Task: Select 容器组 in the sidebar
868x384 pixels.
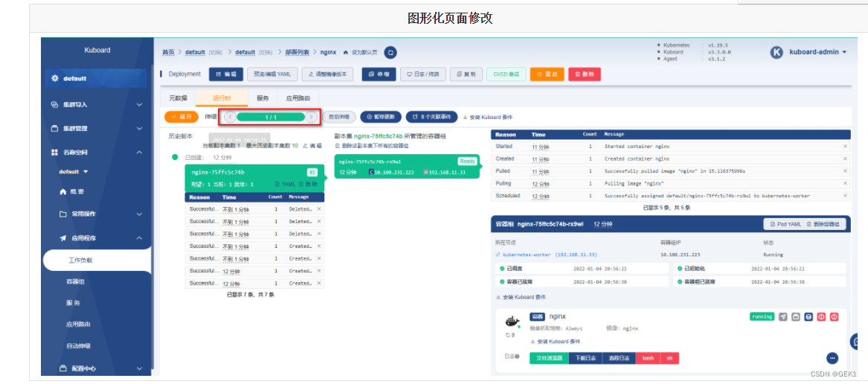Action: (x=74, y=282)
